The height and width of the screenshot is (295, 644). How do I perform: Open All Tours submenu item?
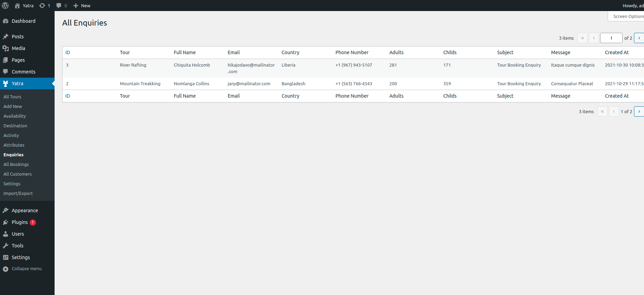[12, 97]
